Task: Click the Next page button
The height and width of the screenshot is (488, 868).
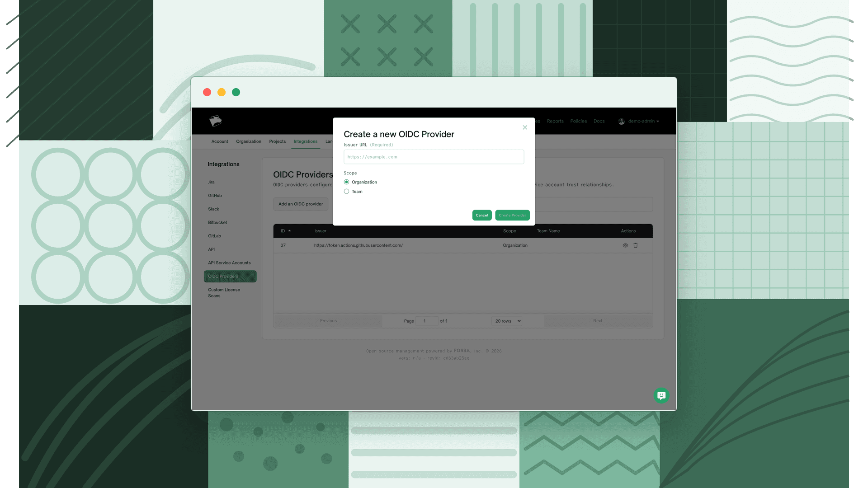Action: (x=598, y=321)
